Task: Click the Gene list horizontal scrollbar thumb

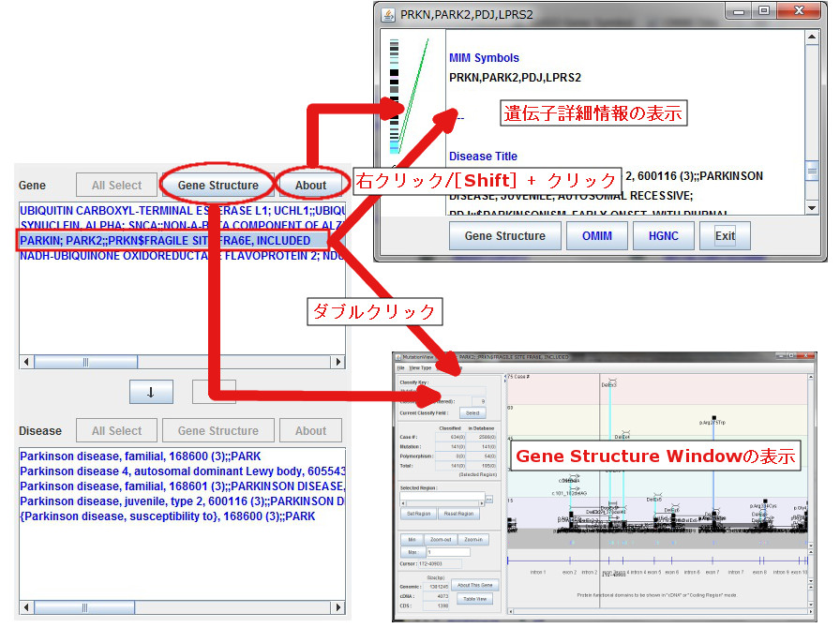Action: pyautogui.click(x=86, y=362)
